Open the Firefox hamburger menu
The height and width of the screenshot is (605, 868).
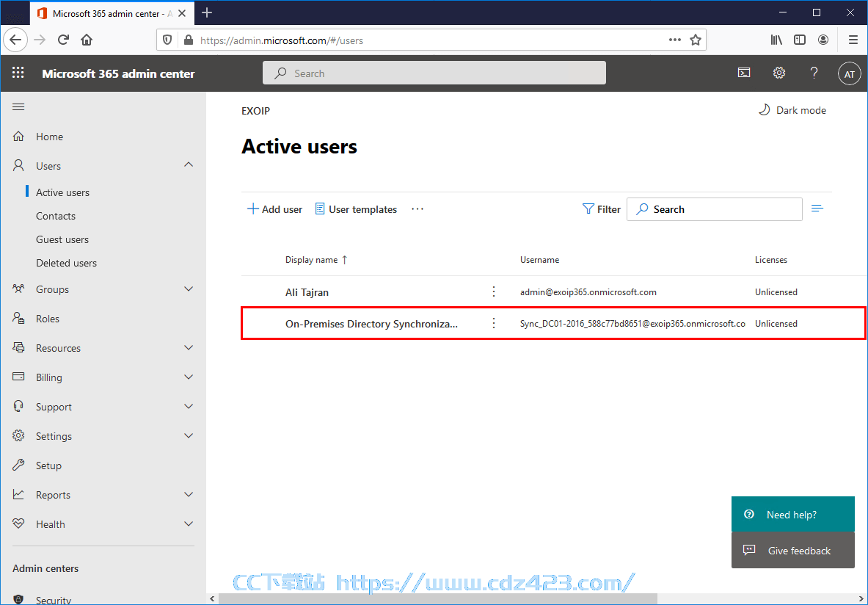pyautogui.click(x=853, y=40)
